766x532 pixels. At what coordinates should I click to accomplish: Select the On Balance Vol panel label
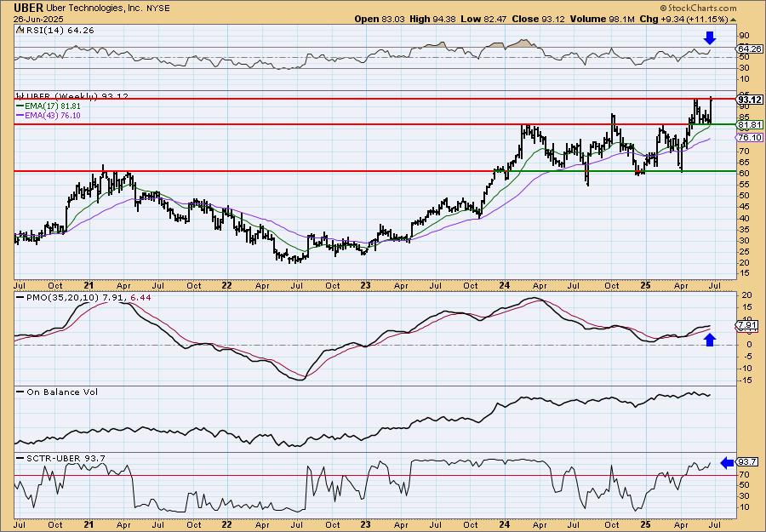coord(62,392)
